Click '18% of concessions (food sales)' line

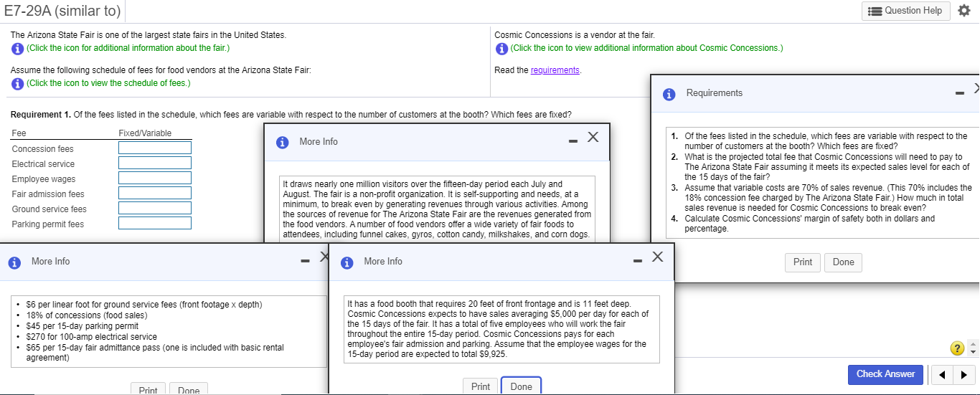[x=87, y=315]
